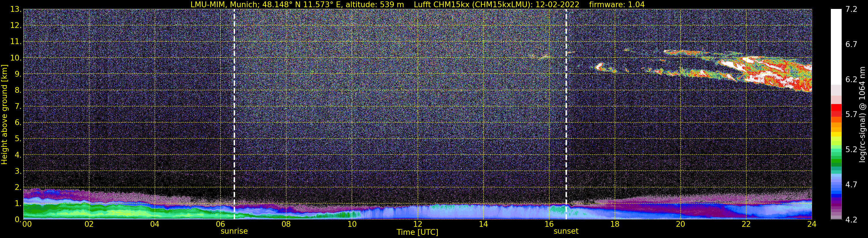Click the date '12-02-2022' in the title
This screenshot has width=868, height=238.
click(557, 4)
